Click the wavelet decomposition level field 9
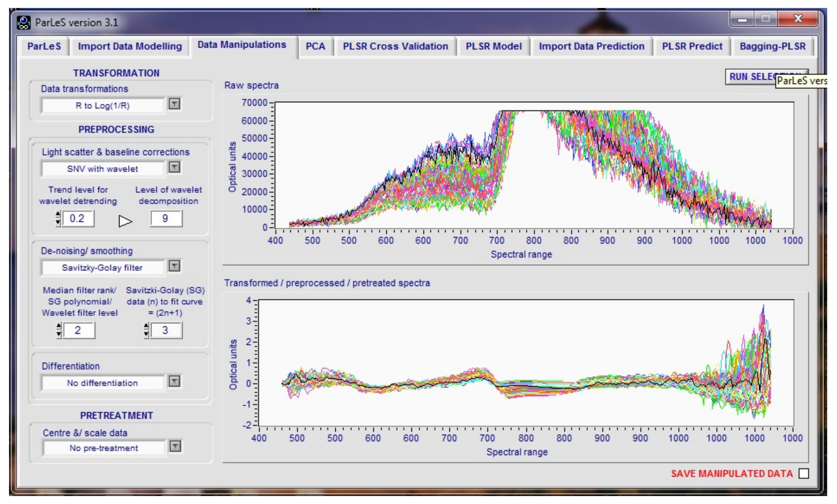Viewport: 837px width, 504px height. coord(166,218)
